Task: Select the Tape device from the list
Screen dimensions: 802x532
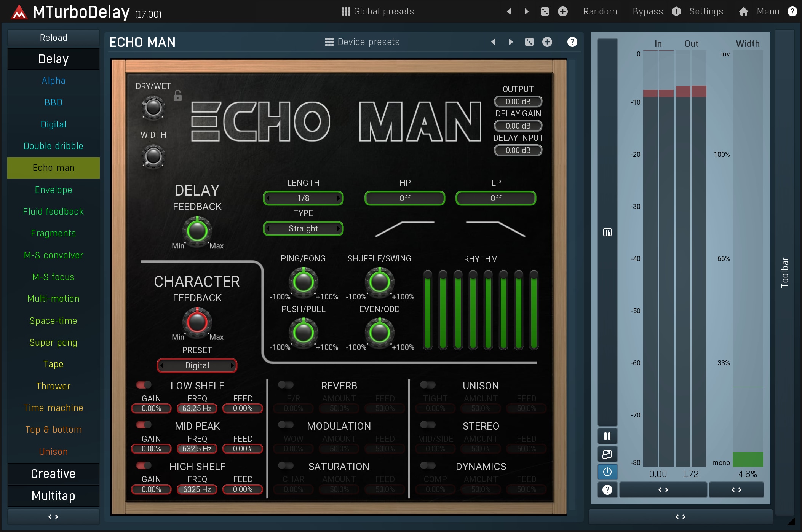Action: coord(53,364)
